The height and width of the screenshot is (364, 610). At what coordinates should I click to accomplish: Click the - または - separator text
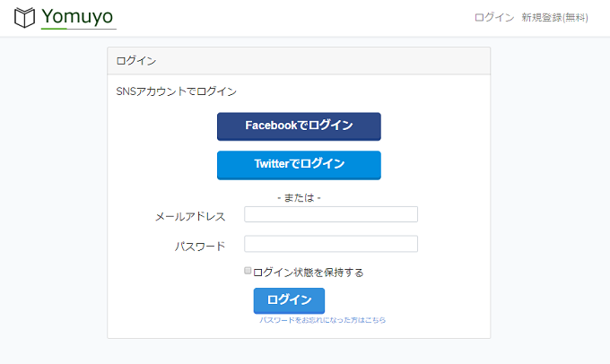pyautogui.click(x=299, y=198)
